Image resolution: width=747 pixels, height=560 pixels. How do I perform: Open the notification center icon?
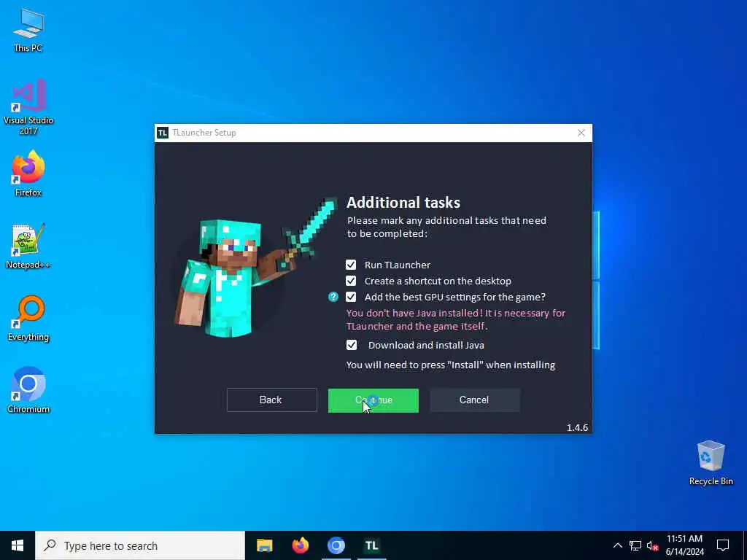(723, 545)
